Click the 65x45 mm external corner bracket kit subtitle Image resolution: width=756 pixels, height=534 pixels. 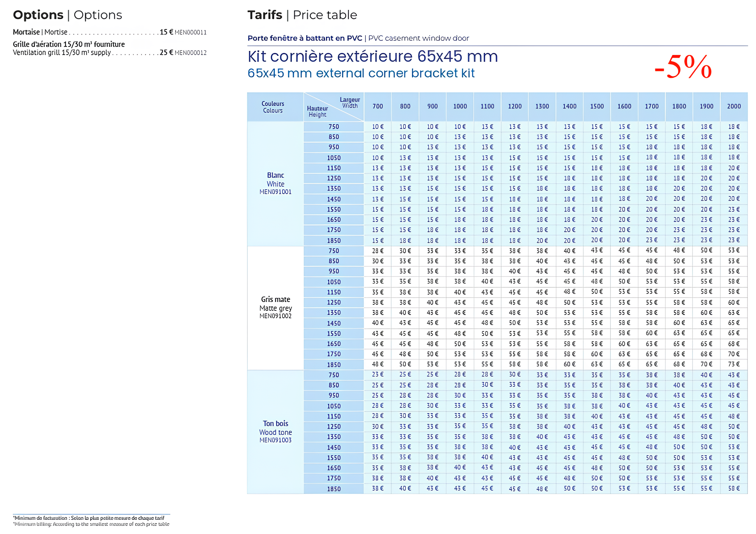coord(361,74)
